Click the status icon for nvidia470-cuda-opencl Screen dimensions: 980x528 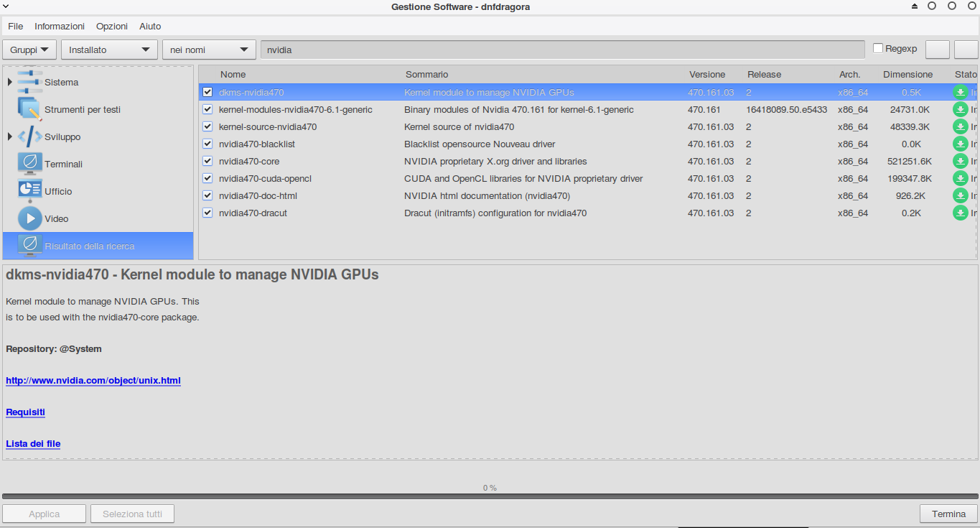tap(960, 178)
